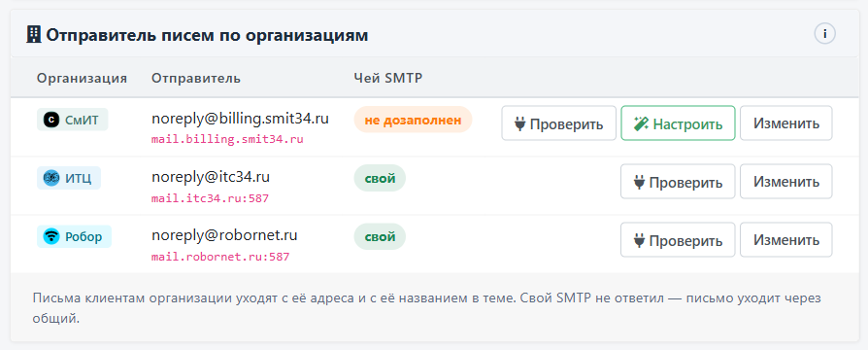Screen dimensions: 868x350
Task: Click the footer note starting 'Письма клиентам организации'
Action: click(426, 309)
